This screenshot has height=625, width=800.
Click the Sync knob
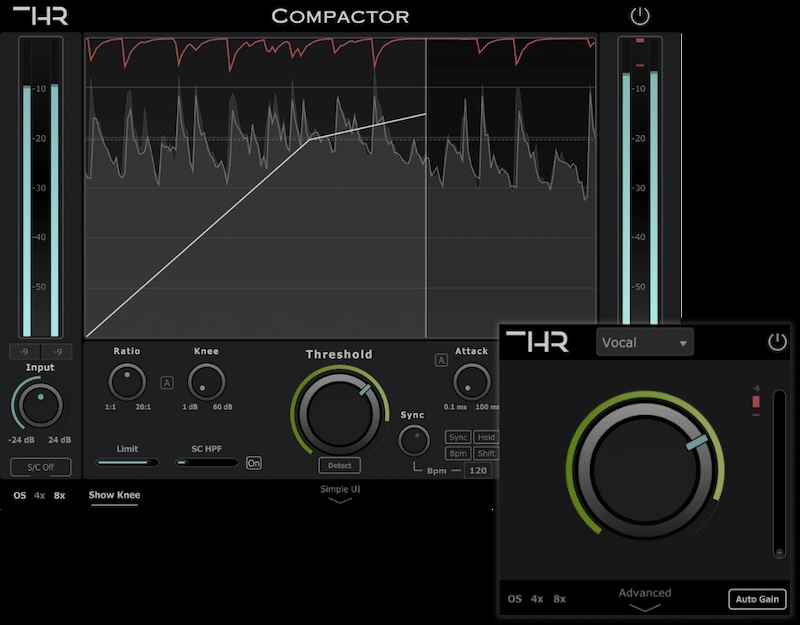click(414, 440)
